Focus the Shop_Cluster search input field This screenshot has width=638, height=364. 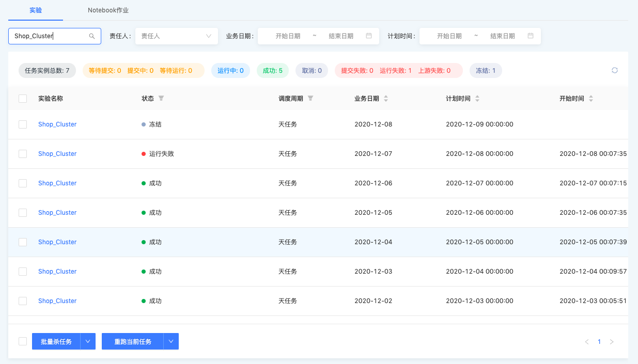(x=55, y=36)
